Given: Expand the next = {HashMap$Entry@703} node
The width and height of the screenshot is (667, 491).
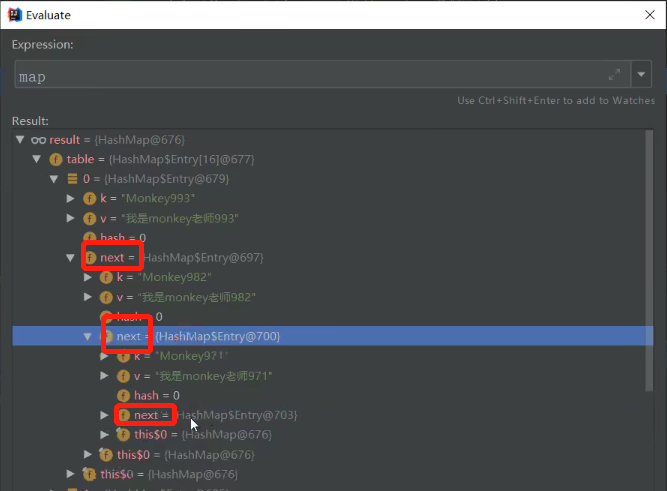Looking at the screenshot, I should 105,415.
